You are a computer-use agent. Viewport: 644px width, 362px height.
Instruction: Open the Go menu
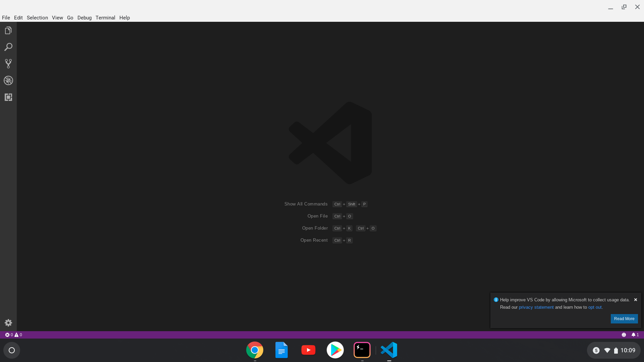coord(70,18)
